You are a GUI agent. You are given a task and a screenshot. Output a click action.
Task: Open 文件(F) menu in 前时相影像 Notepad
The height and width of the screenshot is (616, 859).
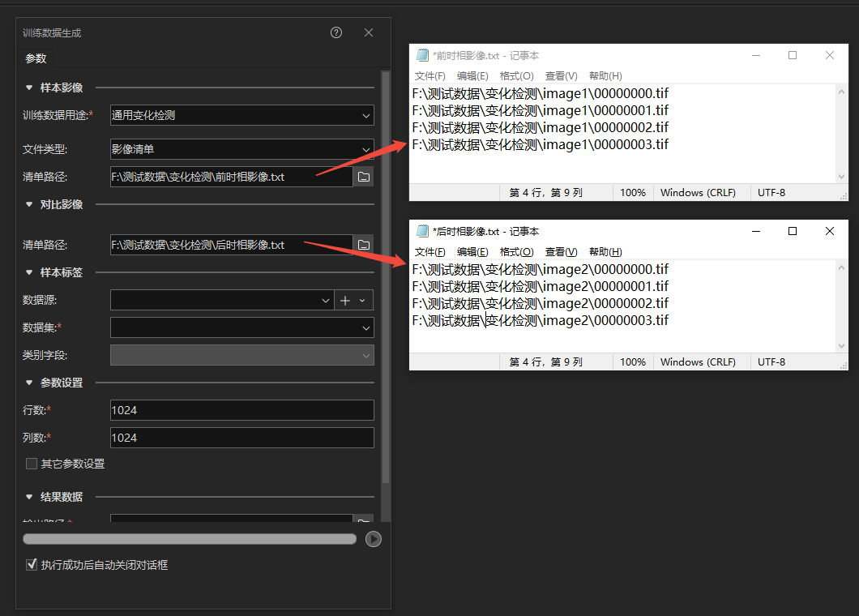click(x=430, y=76)
